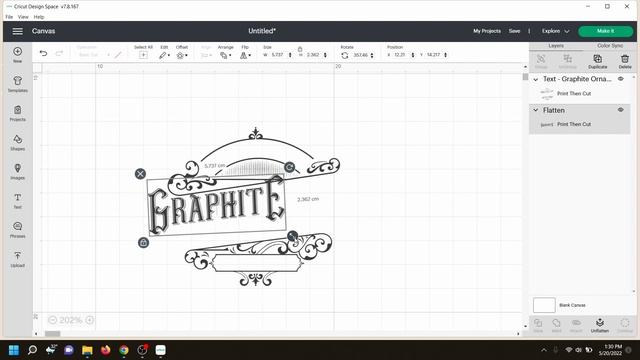Click the New project icon in sidebar
This screenshot has height=360, width=640.
18,55
